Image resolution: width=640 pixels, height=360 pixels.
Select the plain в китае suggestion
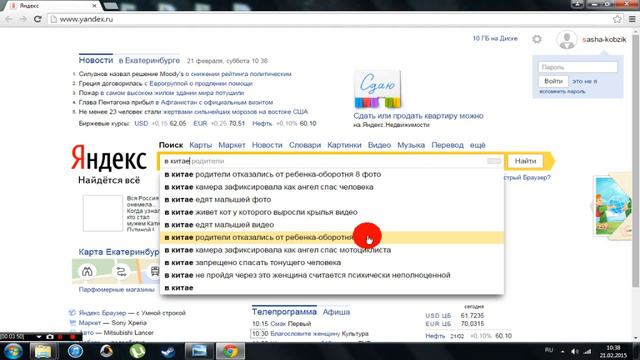click(332, 288)
